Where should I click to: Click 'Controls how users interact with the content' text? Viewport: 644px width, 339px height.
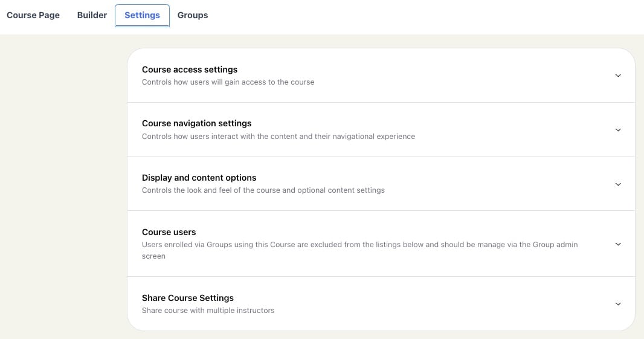point(279,137)
